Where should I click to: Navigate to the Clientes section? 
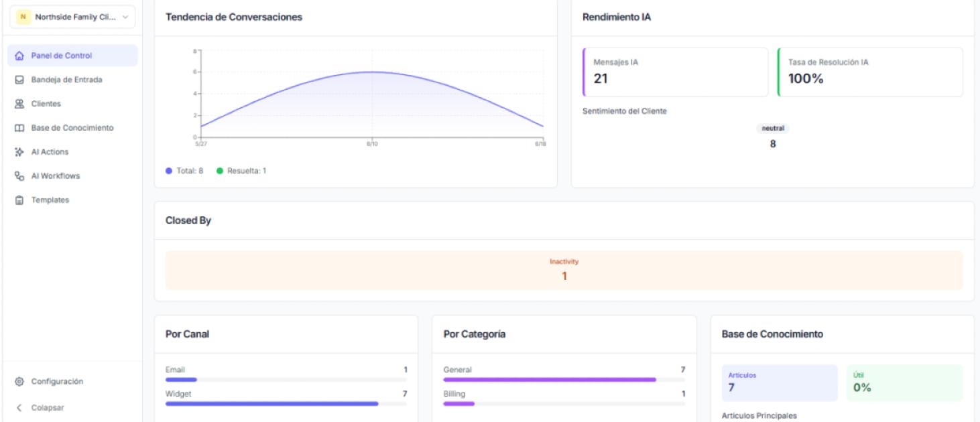click(x=72, y=104)
